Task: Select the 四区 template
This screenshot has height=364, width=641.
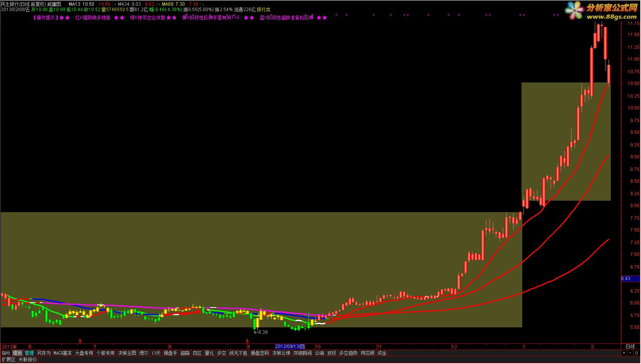Action: [x=197, y=353]
